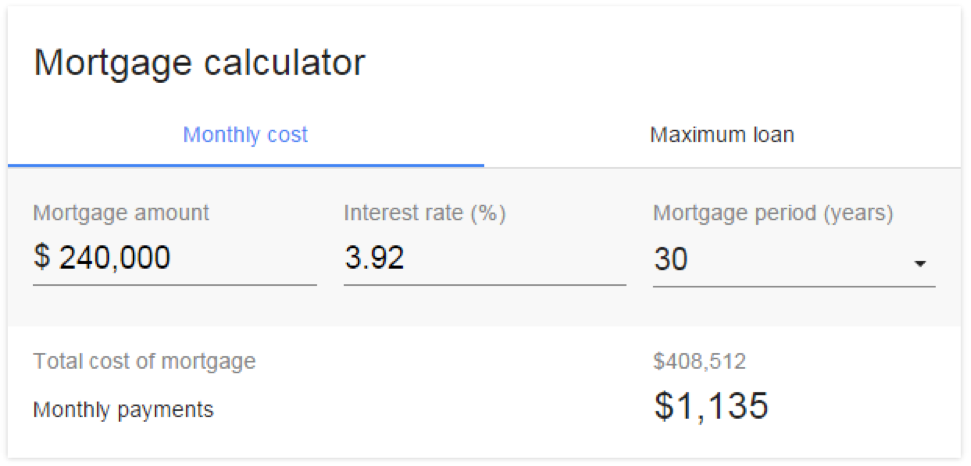The width and height of the screenshot is (971, 466).
Task: Click the Monthly payments label
Action: [x=123, y=410]
